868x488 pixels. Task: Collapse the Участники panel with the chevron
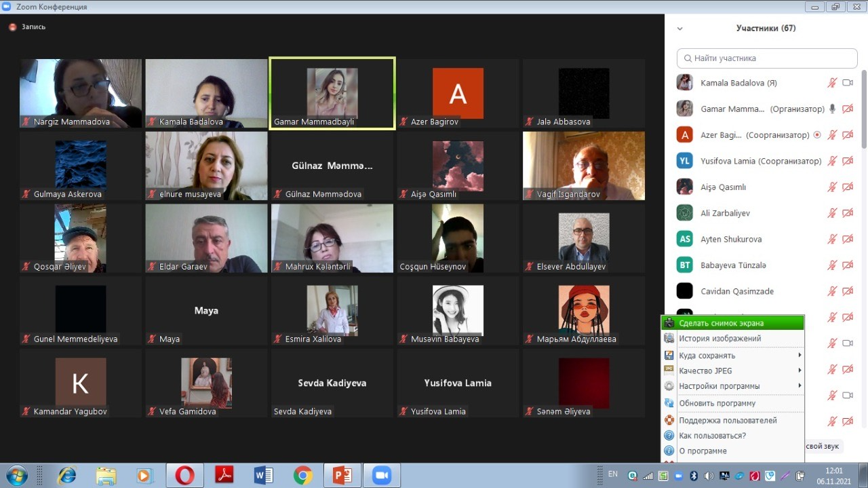(680, 29)
